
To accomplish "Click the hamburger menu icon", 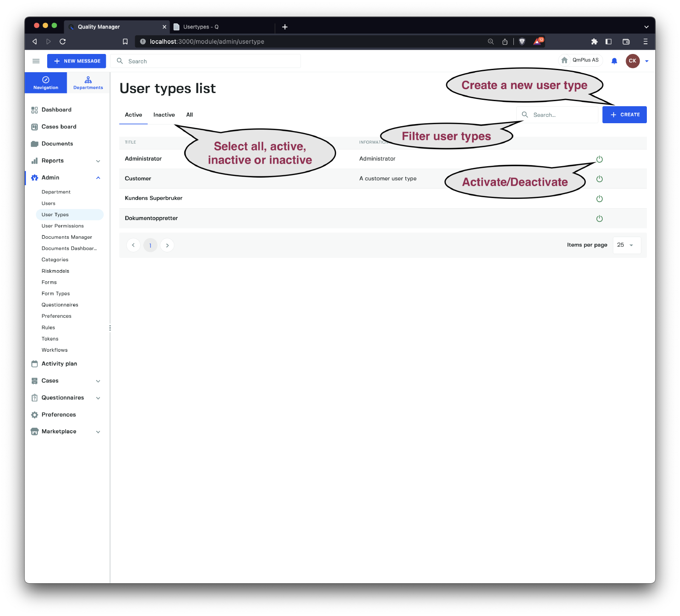I will [36, 61].
